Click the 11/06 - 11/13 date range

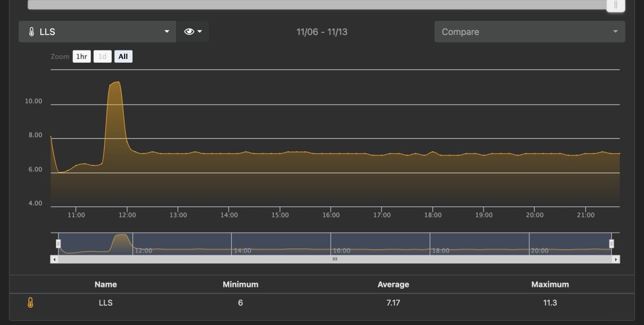(321, 32)
